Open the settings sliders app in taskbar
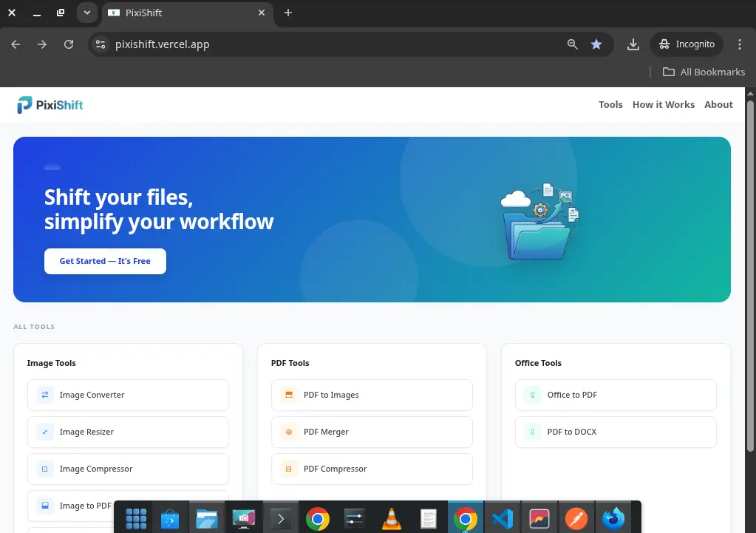The height and width of the screenshot is (533, 756). click(355, 519)
